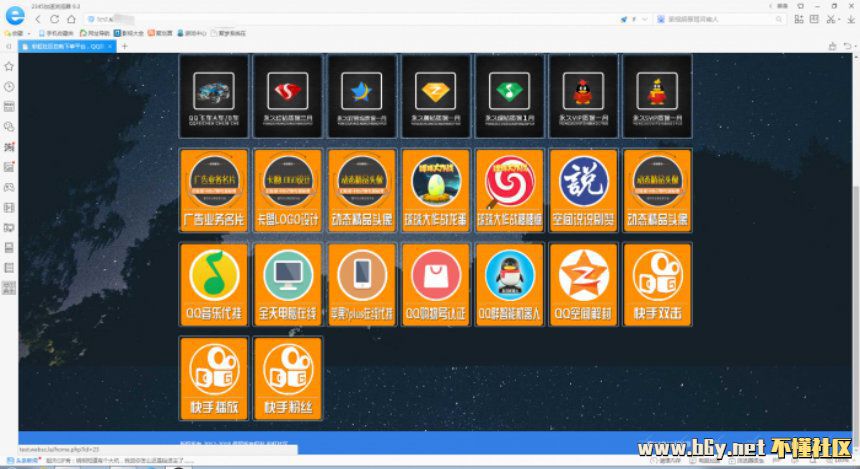Open the QQ空间 star tile
The height and width of the screenshot is (469, 860).
pos(584,285)
